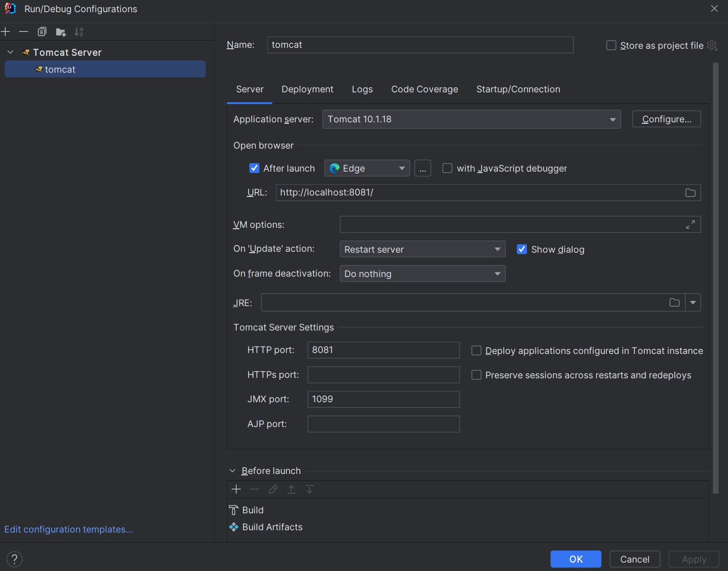Browse for JRE folder icon
The image size is (728, 571).
674,302
